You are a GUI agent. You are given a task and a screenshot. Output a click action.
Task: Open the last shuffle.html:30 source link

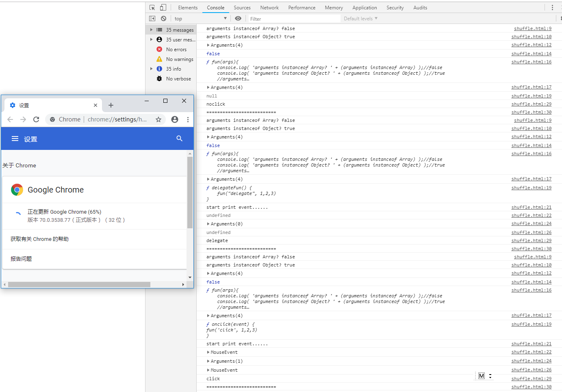[532, 387]
